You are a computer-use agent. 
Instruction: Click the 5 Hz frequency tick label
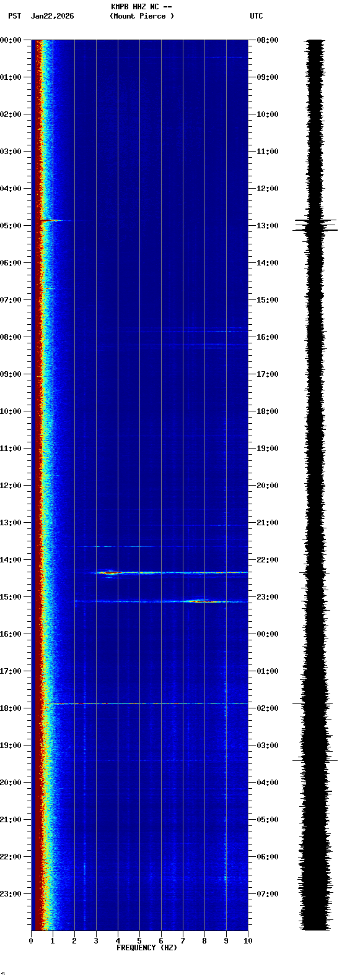pyautogui.click(x=139, y=941)
